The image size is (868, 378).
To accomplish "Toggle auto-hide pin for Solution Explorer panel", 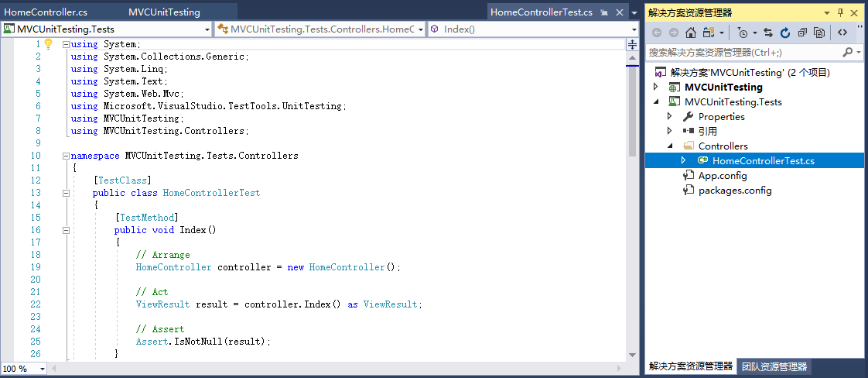I will pyautogui.click(x=840, y=12).
